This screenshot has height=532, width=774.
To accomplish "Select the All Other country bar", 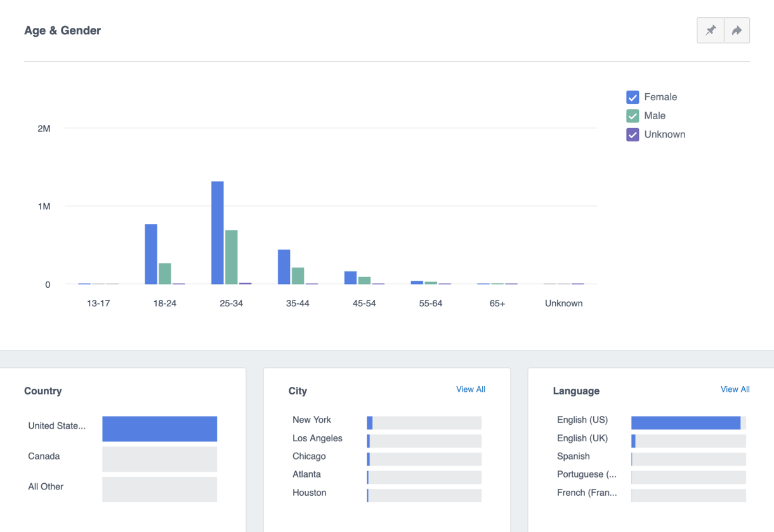I will [x=159, y=490].
